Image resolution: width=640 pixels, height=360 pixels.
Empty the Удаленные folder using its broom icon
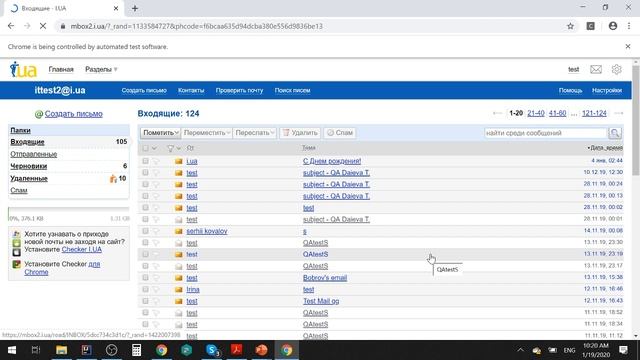[113, 179]
